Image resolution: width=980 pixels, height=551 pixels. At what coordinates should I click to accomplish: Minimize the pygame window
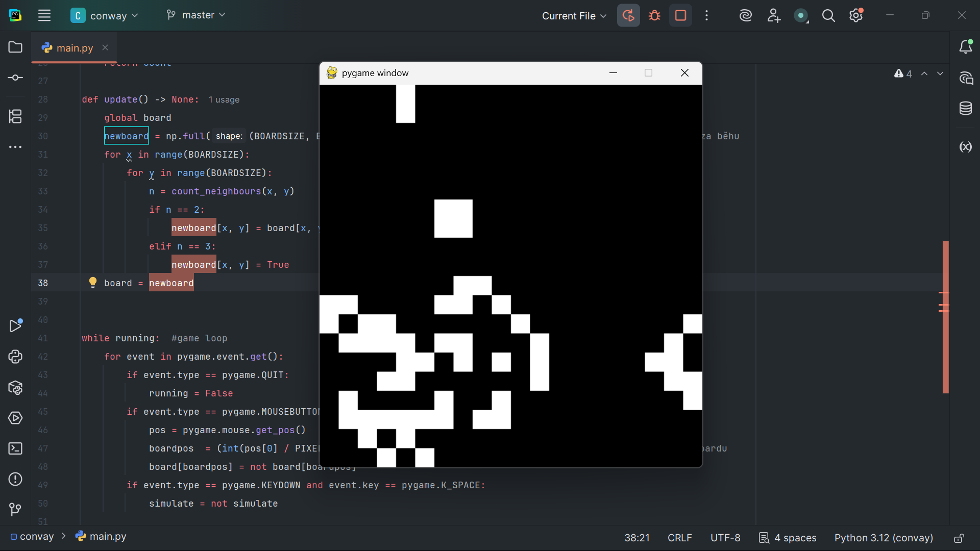[x=613, y=73]
